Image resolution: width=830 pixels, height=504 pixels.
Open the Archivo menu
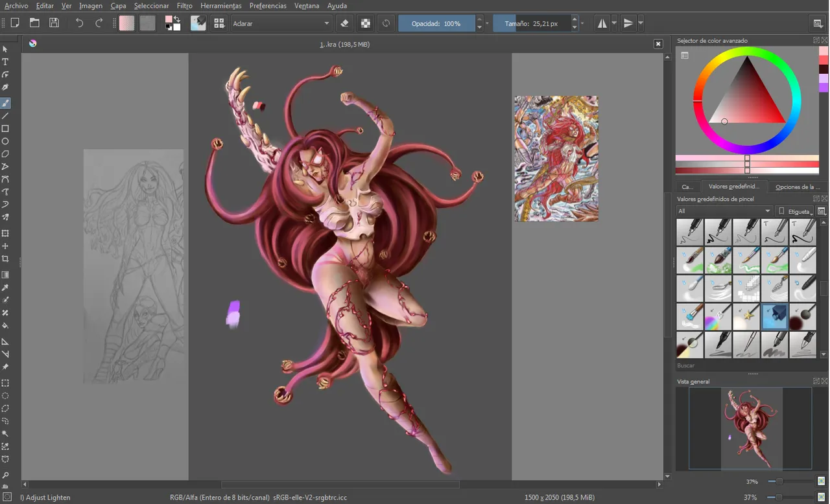coord(16,6)
